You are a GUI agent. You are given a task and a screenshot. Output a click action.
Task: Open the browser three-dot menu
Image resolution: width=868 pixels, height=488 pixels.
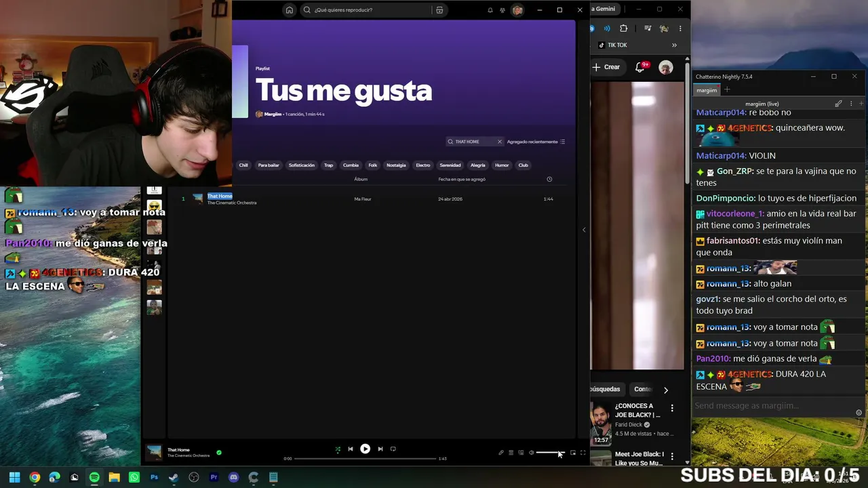(x=680, y=28)
